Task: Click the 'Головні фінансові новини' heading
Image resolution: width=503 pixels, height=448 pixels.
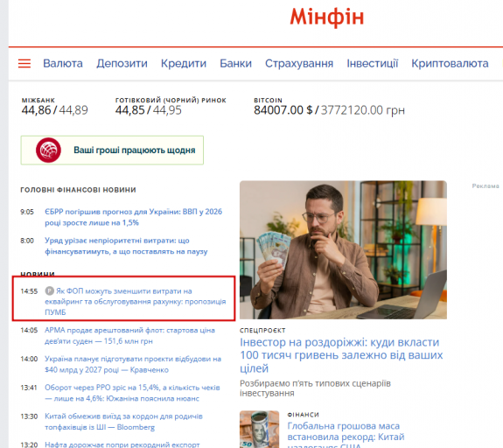Action: 78,190
